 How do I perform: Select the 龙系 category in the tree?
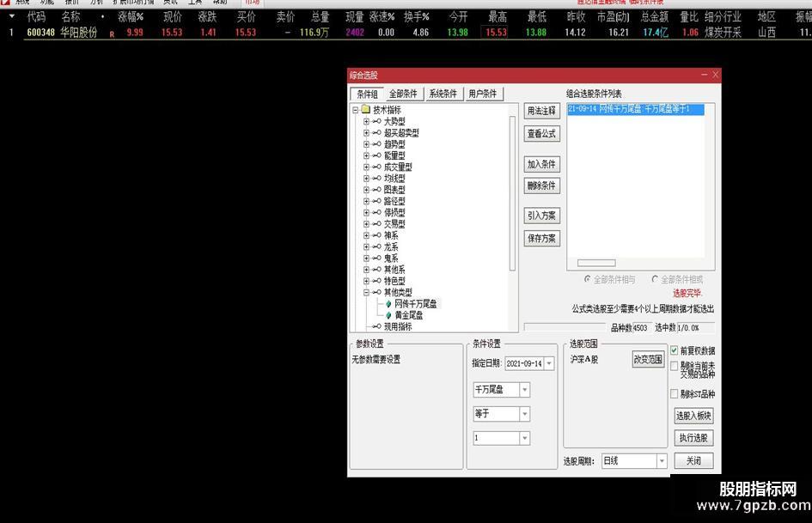[391, 246]
